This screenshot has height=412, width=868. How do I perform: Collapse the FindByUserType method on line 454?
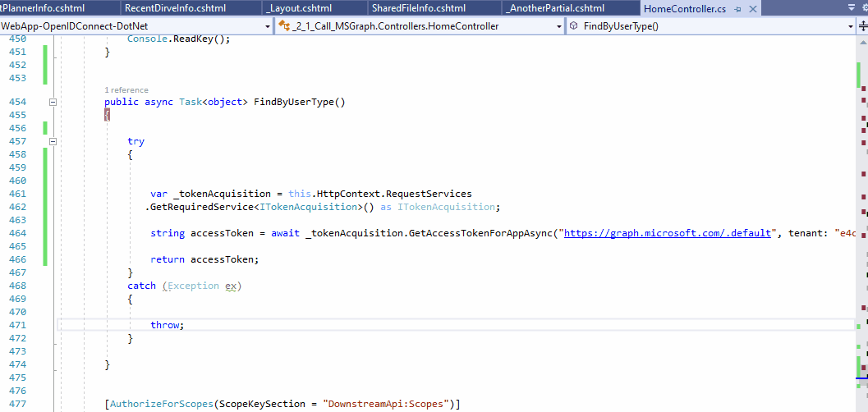[53, 102]
